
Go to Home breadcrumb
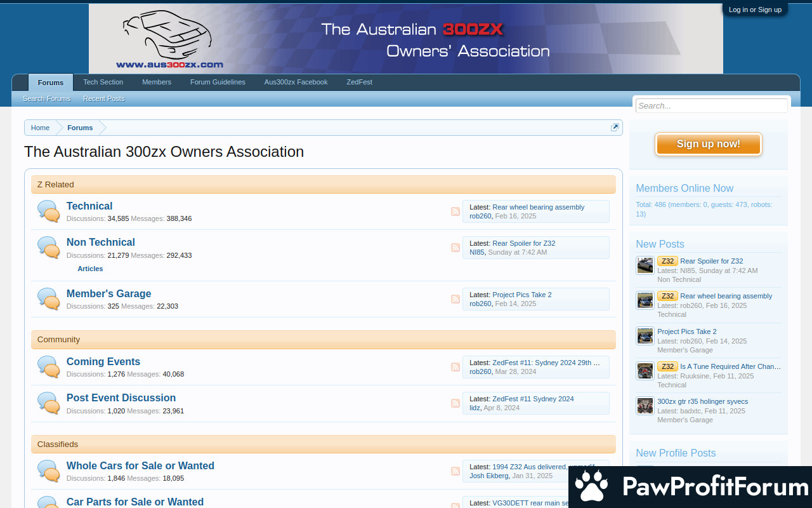40,128
